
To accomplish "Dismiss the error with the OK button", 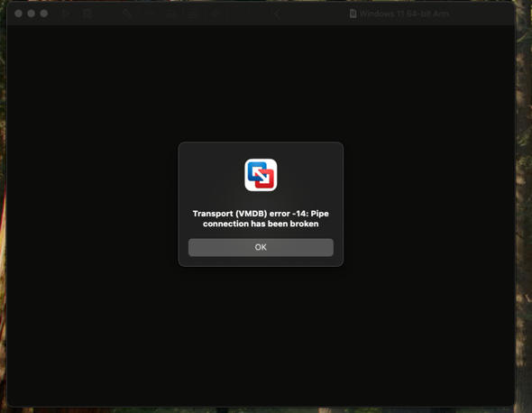I will pos(261,247).
